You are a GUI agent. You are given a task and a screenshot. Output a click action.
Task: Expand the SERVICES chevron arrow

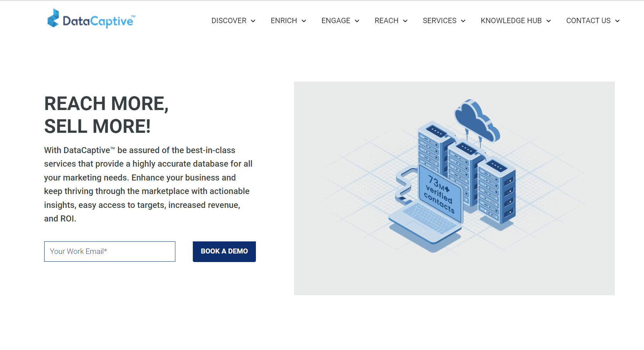point(463,21)
